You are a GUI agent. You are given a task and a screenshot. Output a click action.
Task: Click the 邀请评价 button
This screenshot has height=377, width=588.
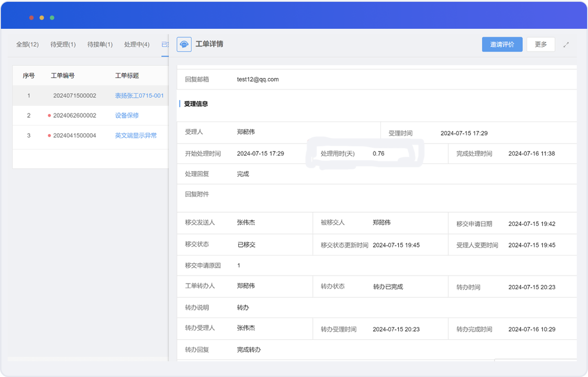pyautogui.click(x=502, y=44)
